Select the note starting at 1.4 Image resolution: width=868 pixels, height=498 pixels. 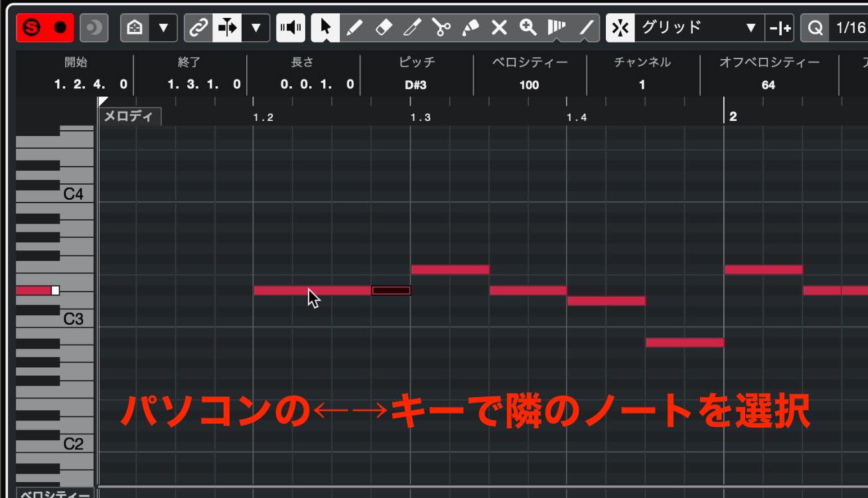(x=607, y=301)
